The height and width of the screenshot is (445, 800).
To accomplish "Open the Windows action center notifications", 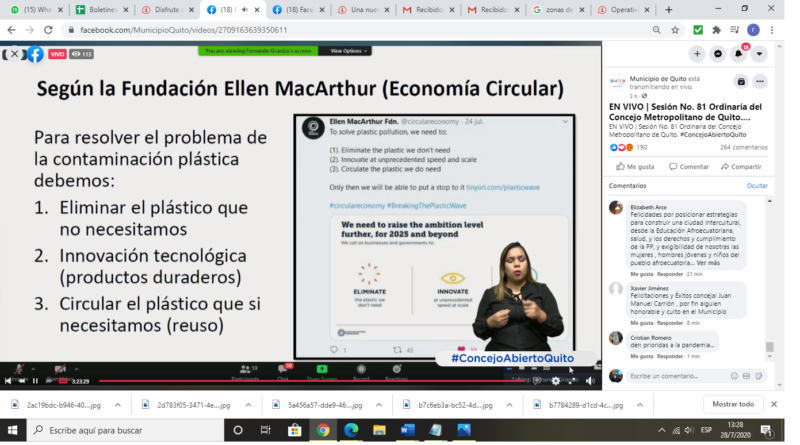I will coord(766,430).
